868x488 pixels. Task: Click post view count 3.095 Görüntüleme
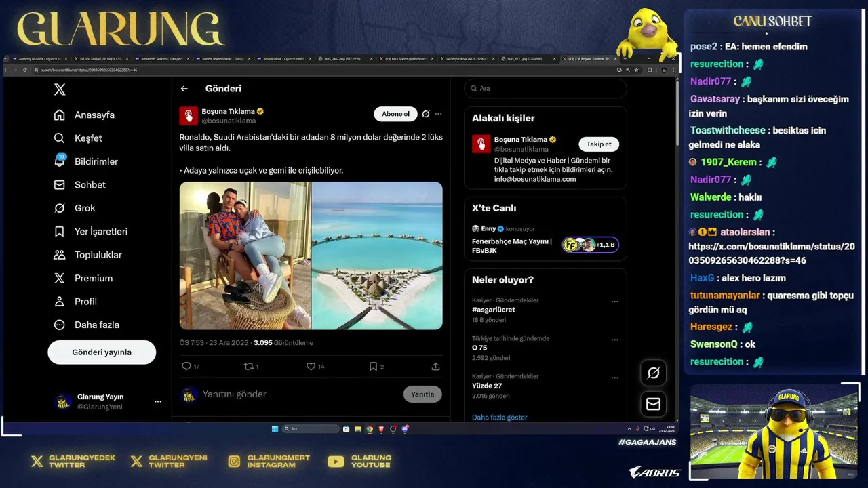coord(283,343)
